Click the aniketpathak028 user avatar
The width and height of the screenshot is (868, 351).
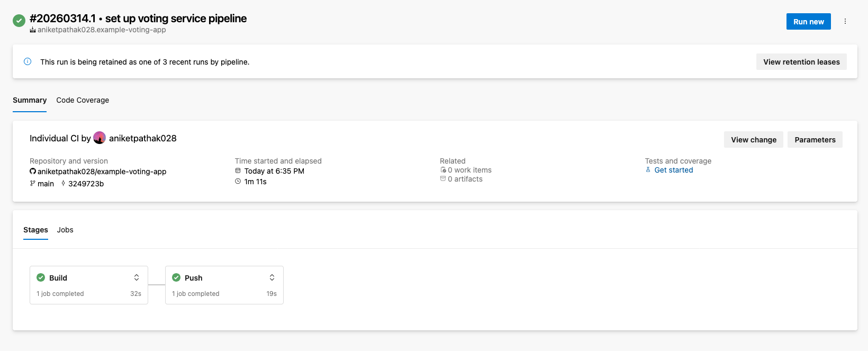click(100, 138)
